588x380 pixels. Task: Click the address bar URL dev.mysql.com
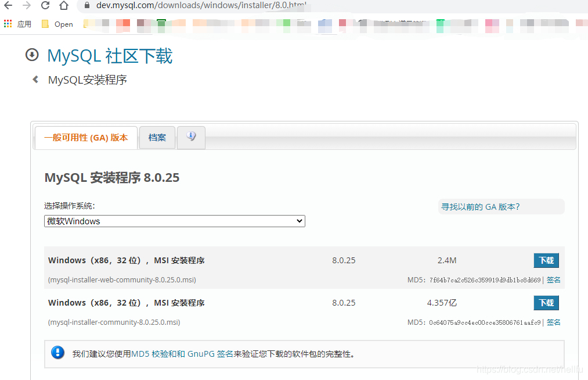point(201,5)
